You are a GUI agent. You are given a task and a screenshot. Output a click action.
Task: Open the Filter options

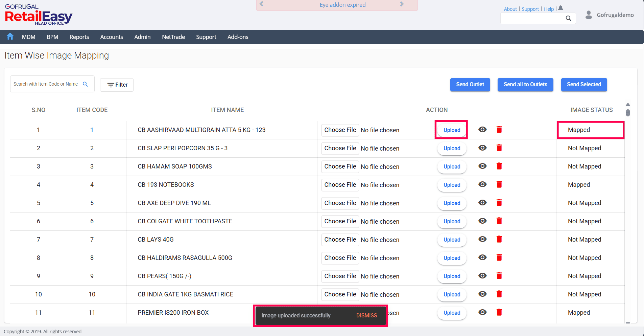[x=117, y=85]
